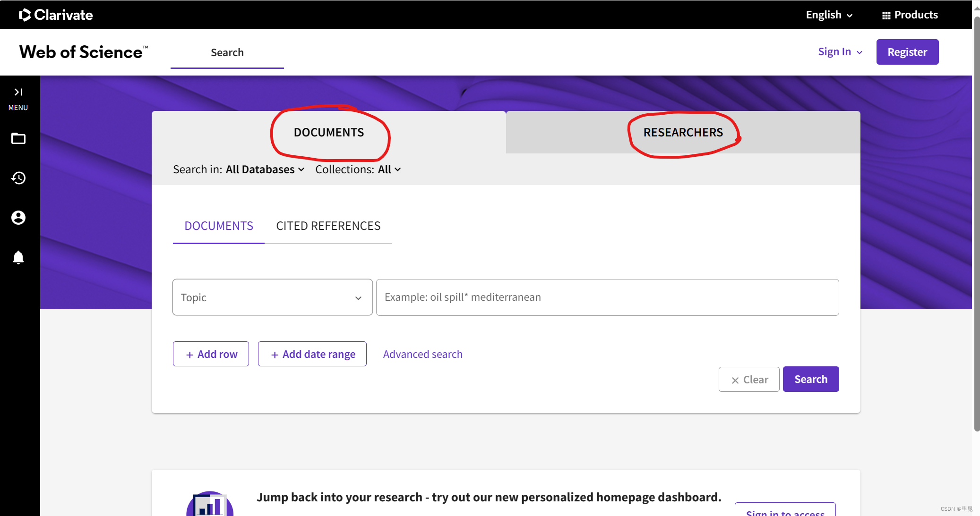Open the notifications bell icon

[18, 257]
